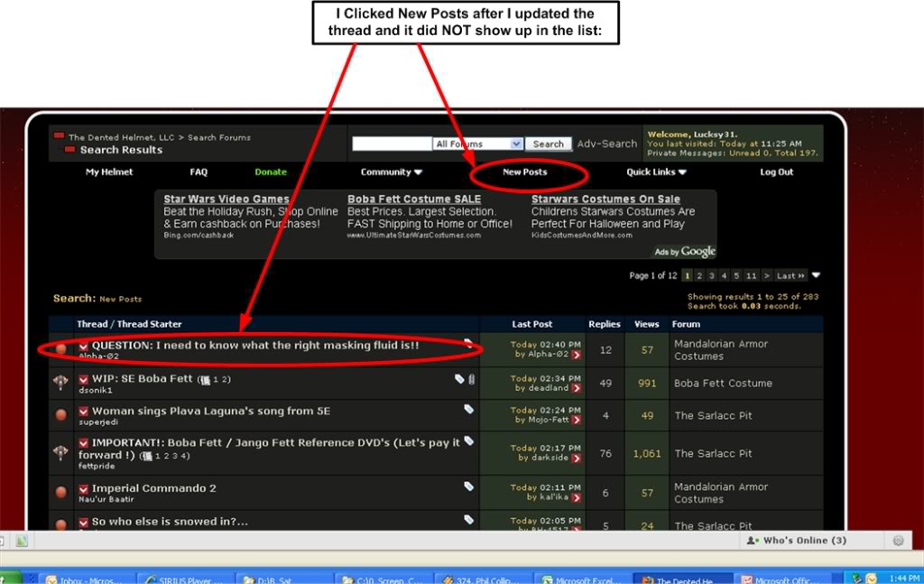Open the Star Wars Video Games ad link
This screenshot has width=924, height=584.
226,199
